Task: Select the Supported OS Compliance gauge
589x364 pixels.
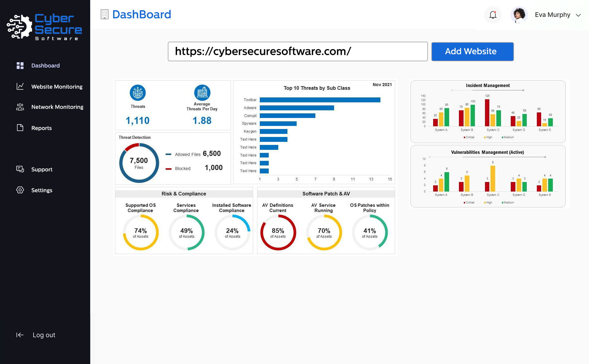Action: (x=141, y=232)
